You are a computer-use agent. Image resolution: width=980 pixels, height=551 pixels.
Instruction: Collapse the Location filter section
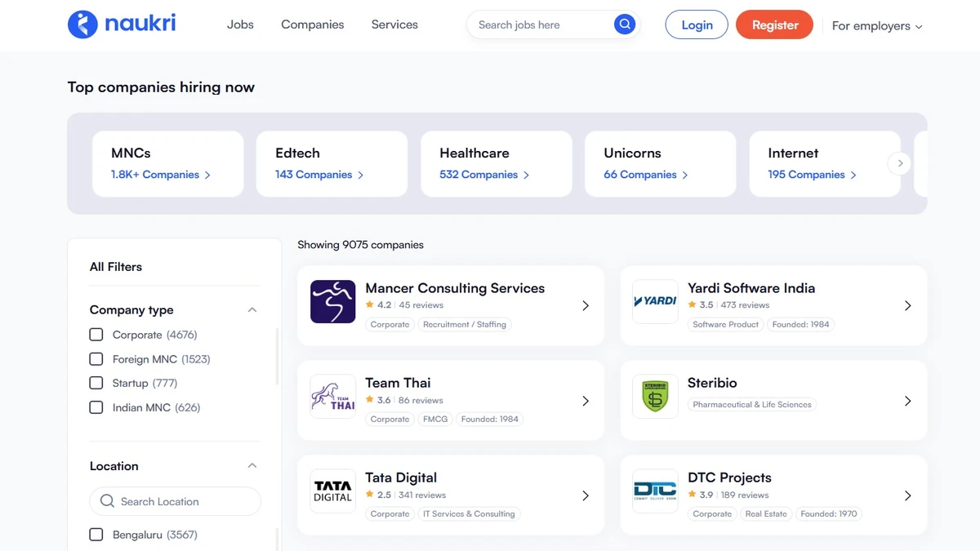(x=253, y=465)
